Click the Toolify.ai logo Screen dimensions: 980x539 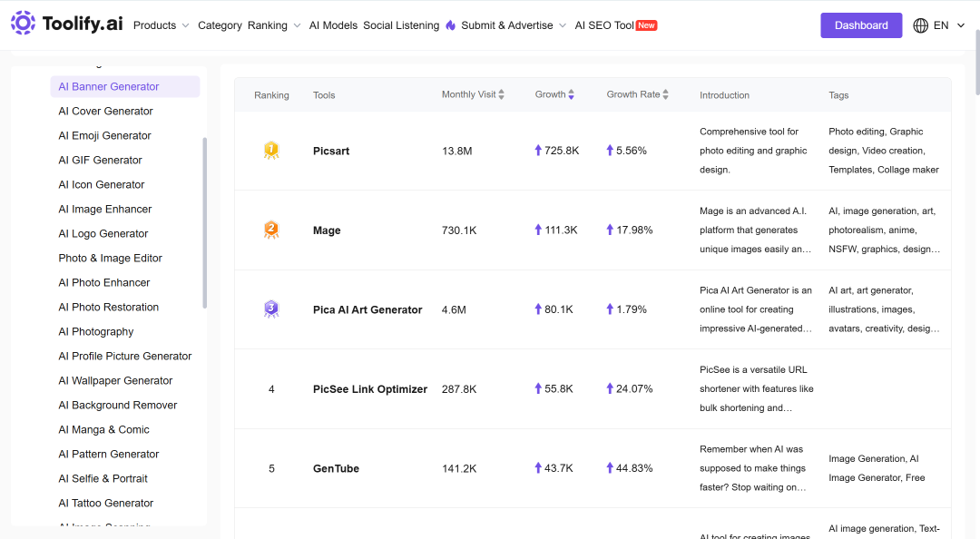point(67,24)
